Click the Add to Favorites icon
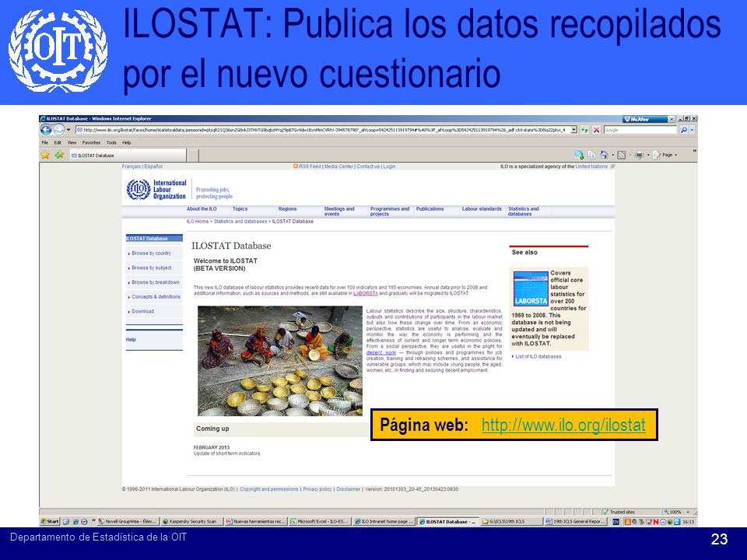 59,155
